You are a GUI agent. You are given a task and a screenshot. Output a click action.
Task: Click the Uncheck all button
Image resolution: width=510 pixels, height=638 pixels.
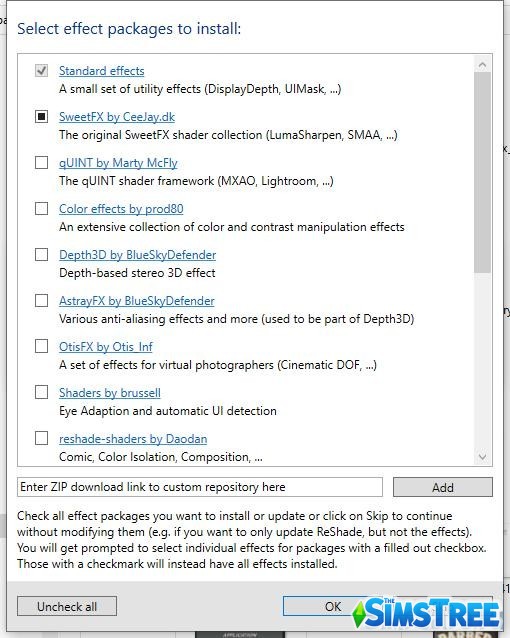(x=67, y=607)
